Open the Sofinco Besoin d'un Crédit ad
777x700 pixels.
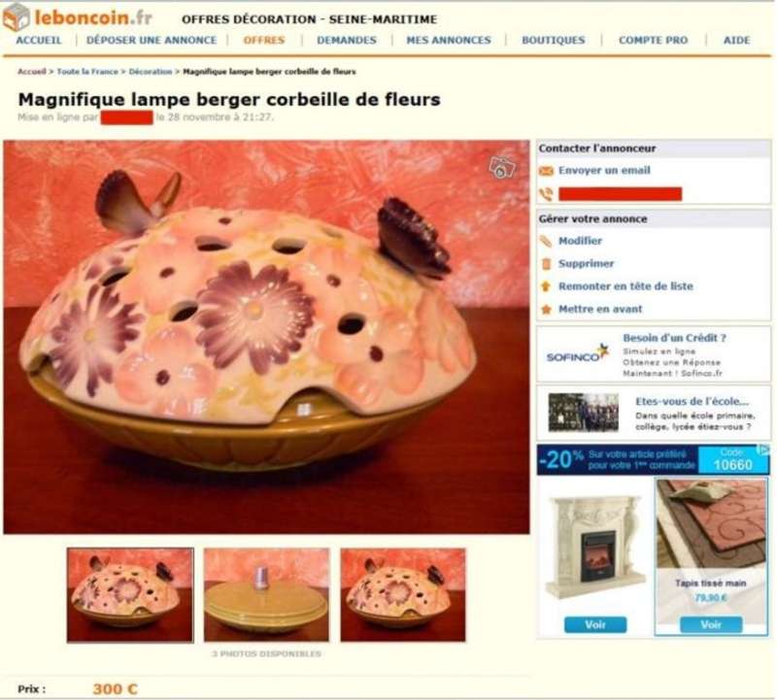654,354
